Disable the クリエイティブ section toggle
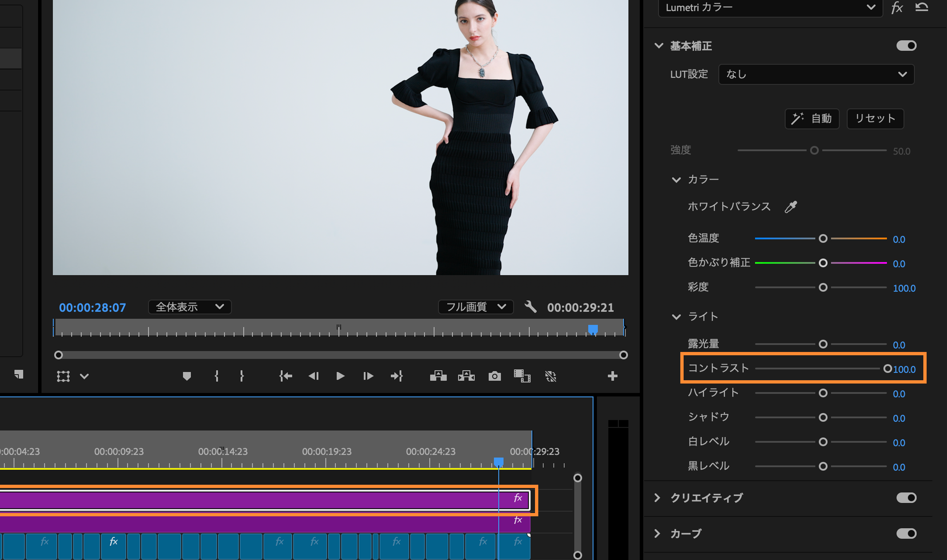 pos(906,498)
